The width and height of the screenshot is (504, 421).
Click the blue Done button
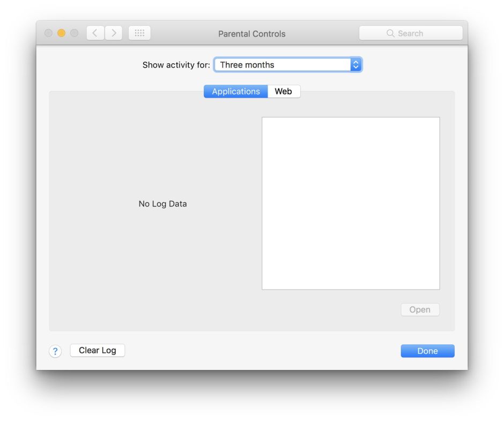pyautogui.click(x=427, y=351)
